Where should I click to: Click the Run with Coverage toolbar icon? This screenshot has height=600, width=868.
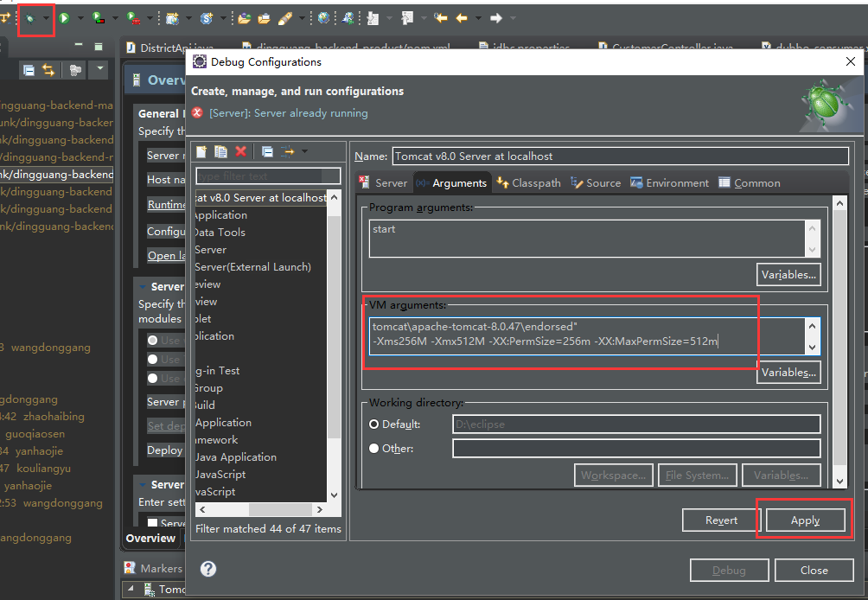99,18
